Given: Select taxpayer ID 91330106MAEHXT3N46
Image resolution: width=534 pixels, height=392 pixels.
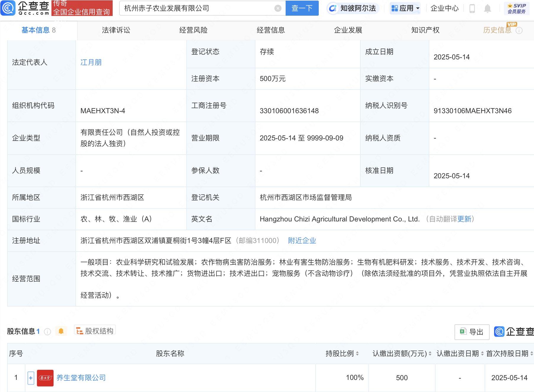Looking at the screenshot, I should [472, 111].
